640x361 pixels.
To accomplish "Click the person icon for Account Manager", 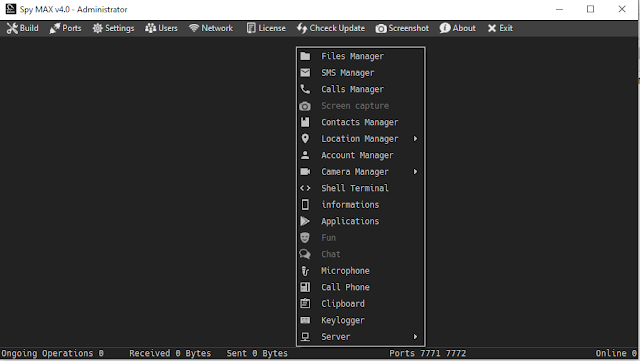I will click(305, 155).
